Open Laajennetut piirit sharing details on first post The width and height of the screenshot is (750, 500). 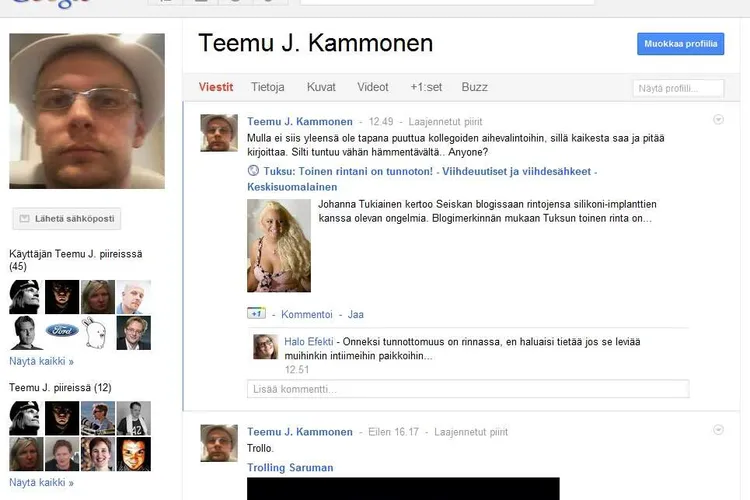pos(445,122)
